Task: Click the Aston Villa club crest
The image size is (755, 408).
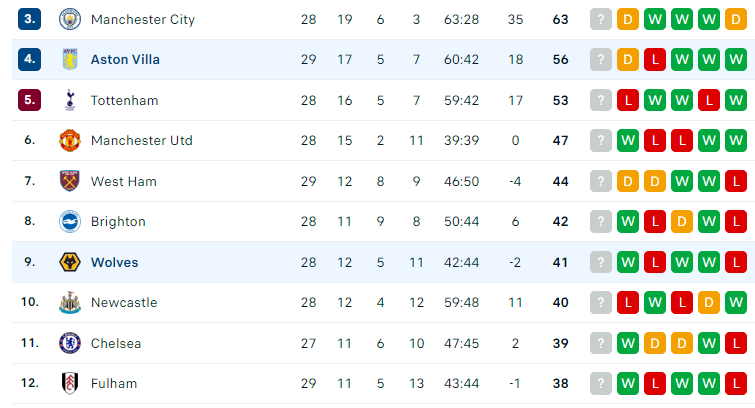Action: pyautogui.click(x=70, y=59)
